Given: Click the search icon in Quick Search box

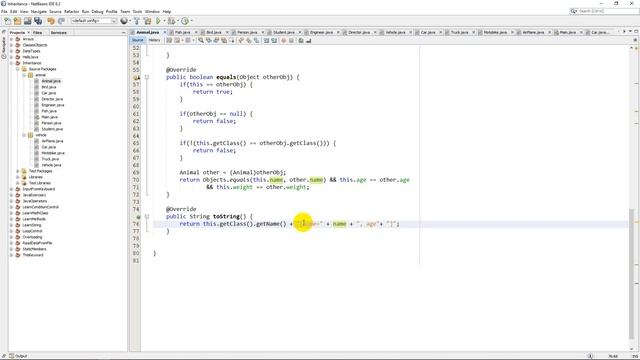Looking at the screenshot, I should [x=573, y=11].
